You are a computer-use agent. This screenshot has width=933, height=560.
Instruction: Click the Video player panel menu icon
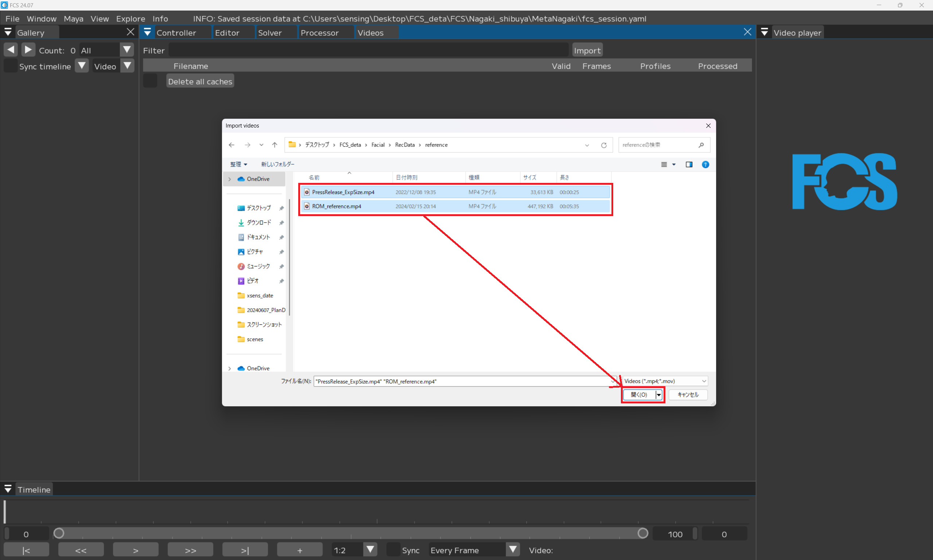pos(764,32)
